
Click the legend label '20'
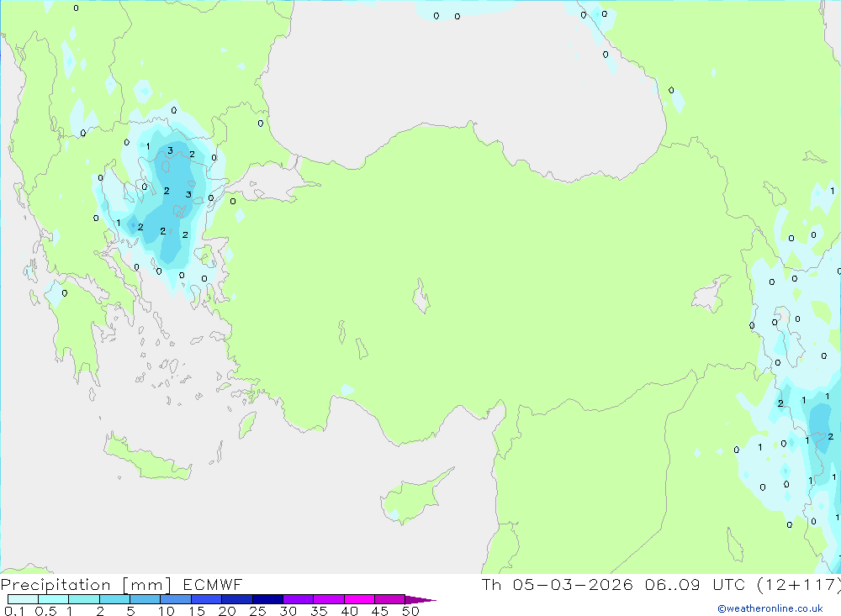pos(227,611)
